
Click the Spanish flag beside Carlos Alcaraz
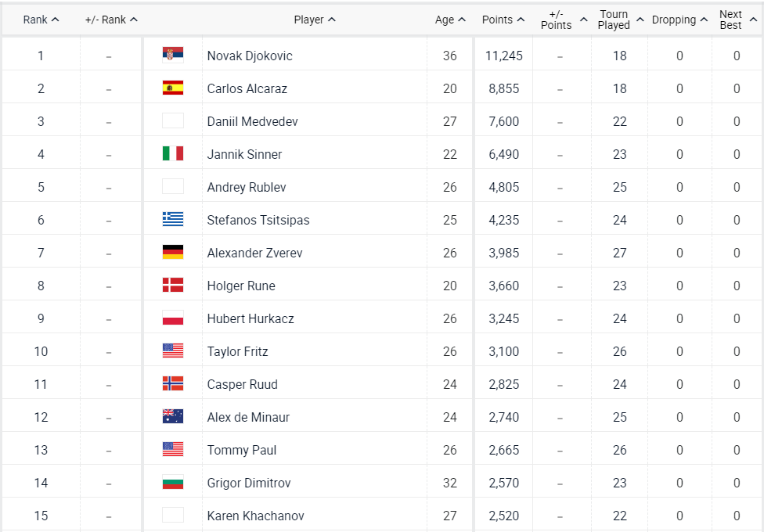[173, 88]
